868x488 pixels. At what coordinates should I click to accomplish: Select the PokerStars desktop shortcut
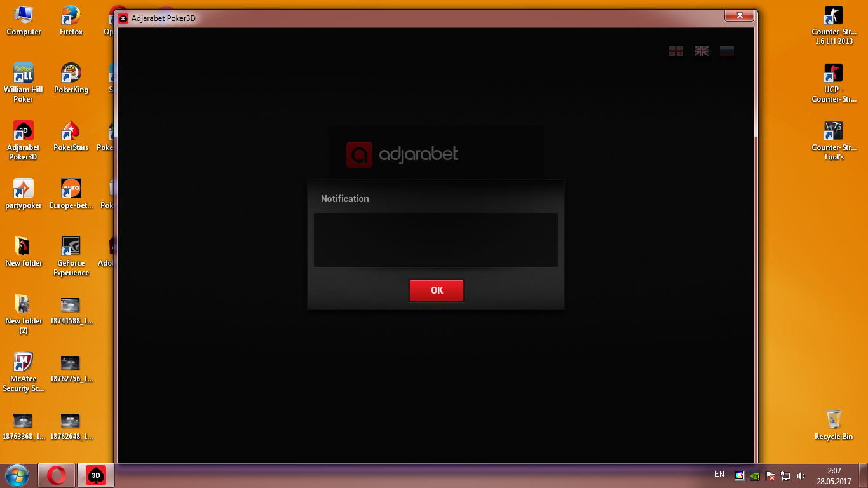point(71,137)
